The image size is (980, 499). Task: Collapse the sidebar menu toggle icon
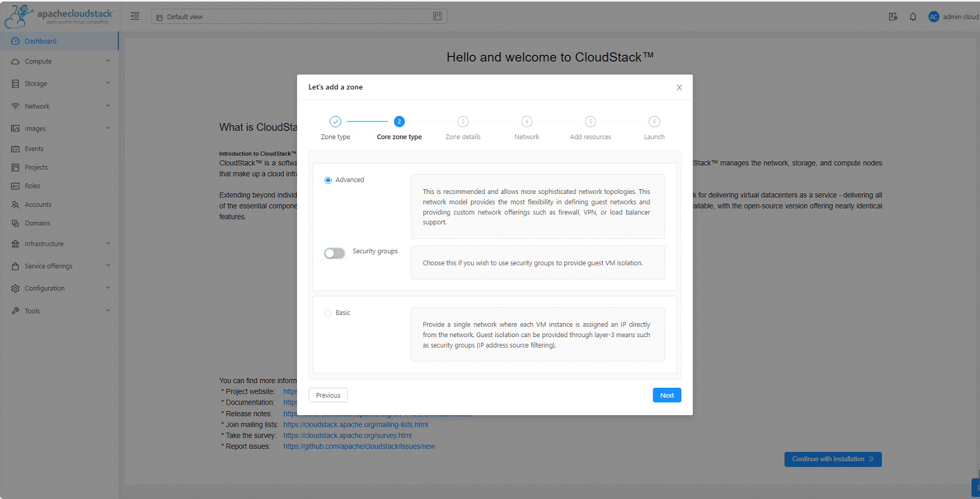click(x=135, y=16)
